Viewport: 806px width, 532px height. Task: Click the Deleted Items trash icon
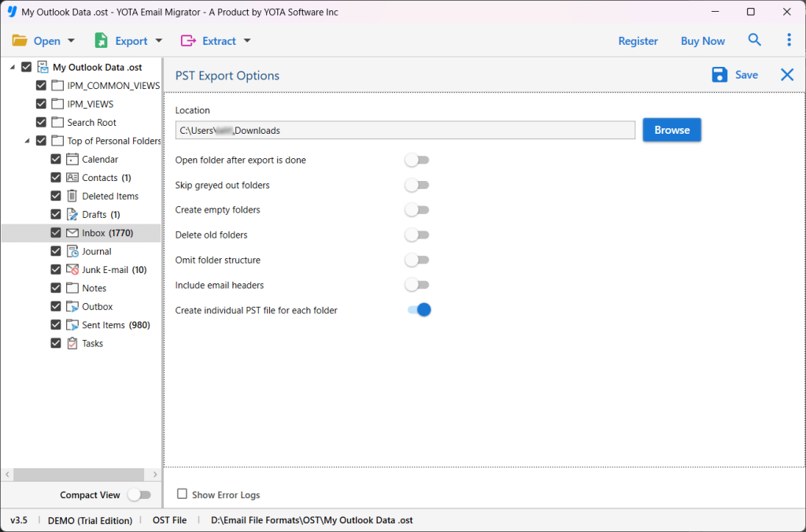(72, 196)
